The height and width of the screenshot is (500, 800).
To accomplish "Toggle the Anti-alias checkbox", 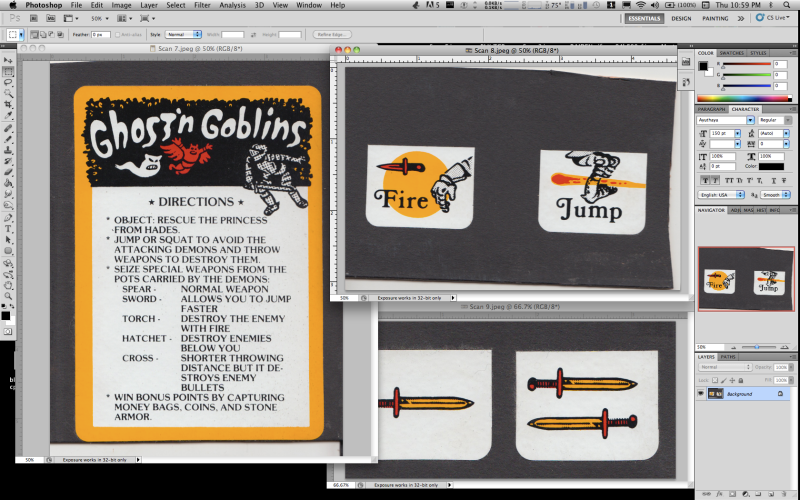I will point(117,35).
